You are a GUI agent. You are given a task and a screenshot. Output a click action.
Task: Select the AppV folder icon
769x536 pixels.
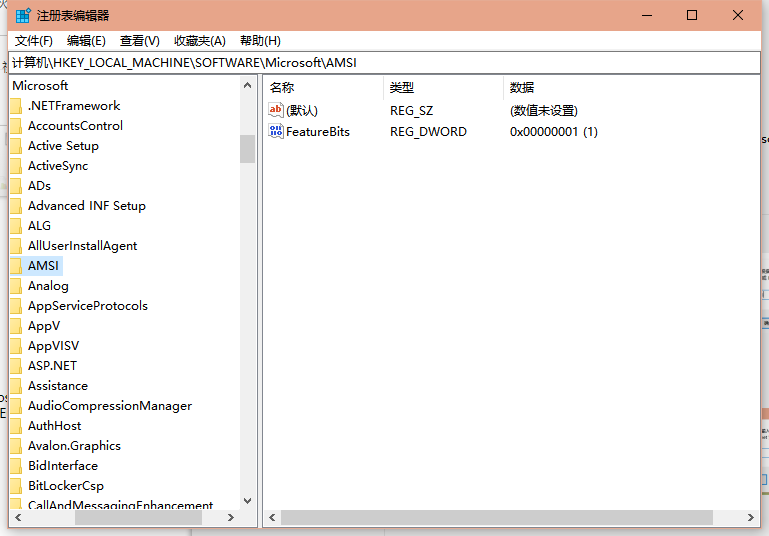point(16,326)
